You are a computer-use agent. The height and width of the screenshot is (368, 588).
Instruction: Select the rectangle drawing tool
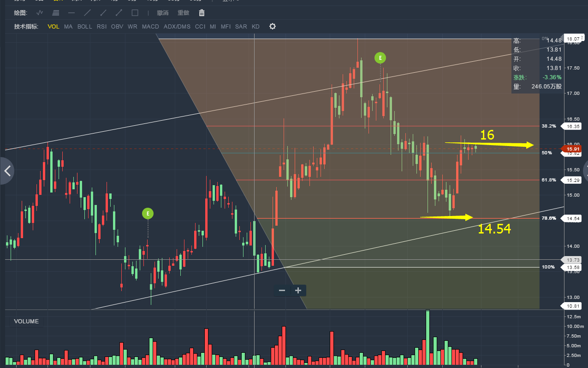[x=135, y=13]
